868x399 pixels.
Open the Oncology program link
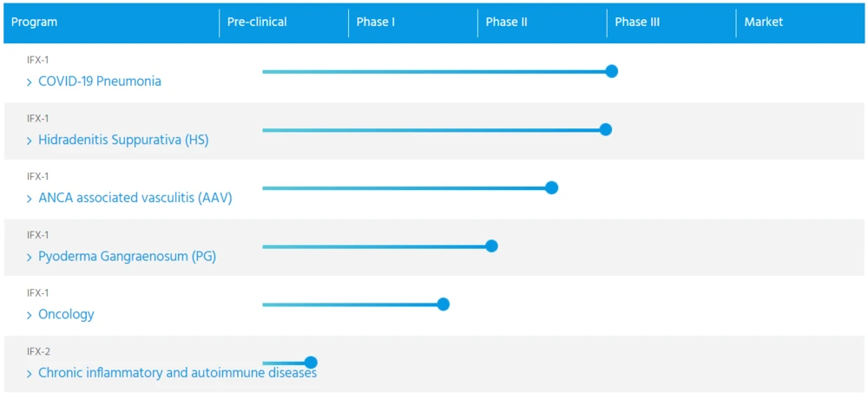pyautogui.click(x=66, y=315)
